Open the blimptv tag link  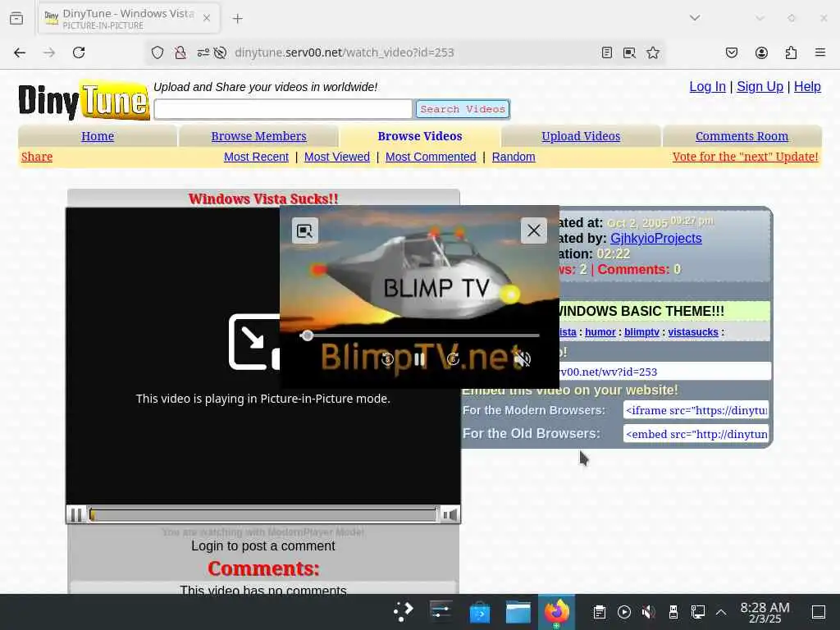click(641, 332)
